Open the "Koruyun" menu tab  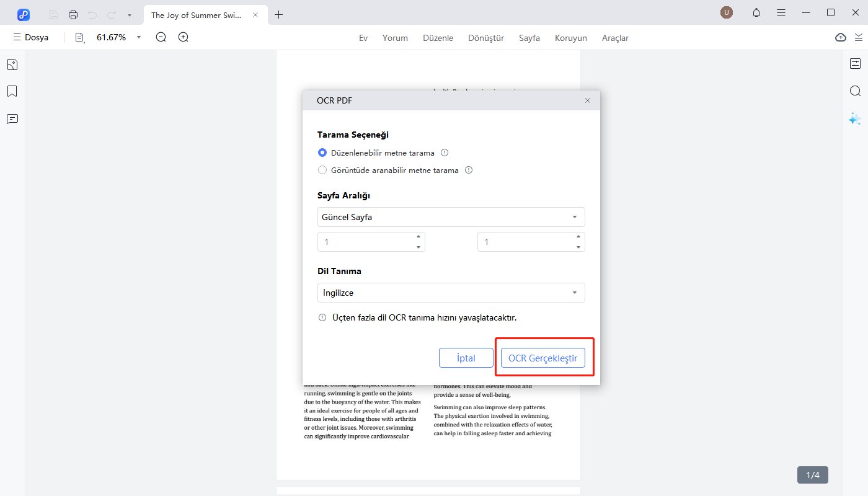570,38
